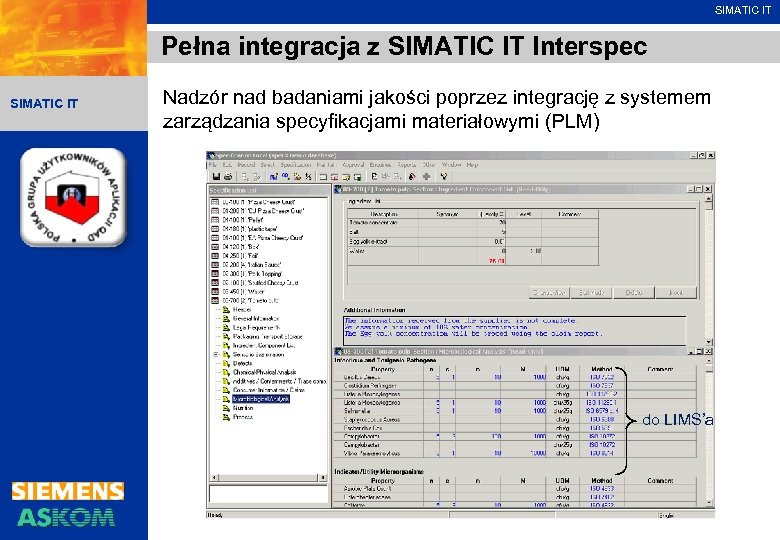Click the 'Staphylococcus Aureus' property row
The image size is (780, 540).
(515, 420)
